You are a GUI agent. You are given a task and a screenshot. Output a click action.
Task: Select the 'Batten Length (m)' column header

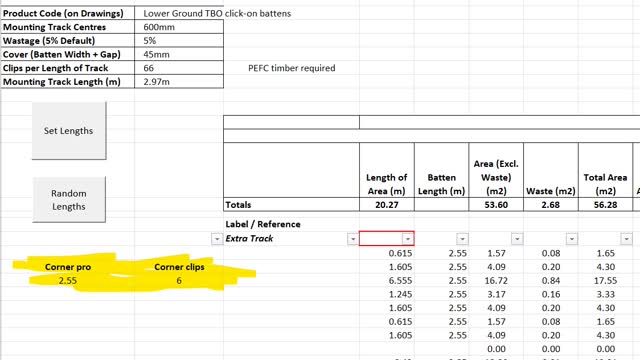[442, 170]
